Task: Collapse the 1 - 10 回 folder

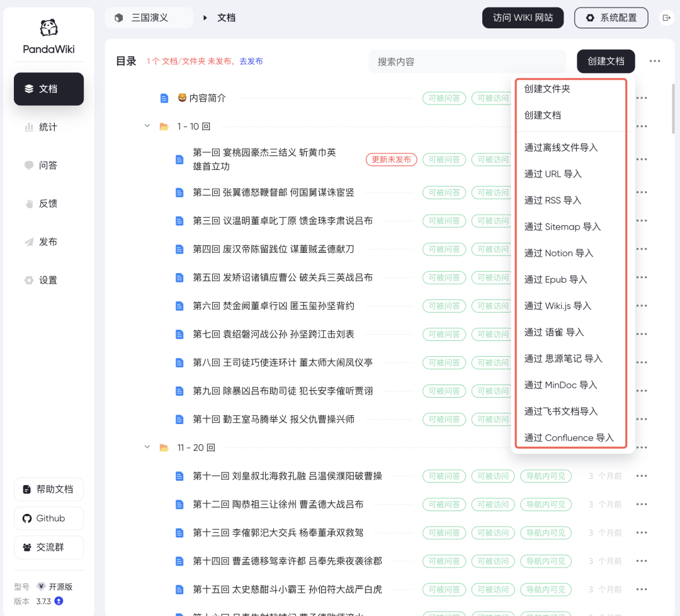Action: point(147,126)
